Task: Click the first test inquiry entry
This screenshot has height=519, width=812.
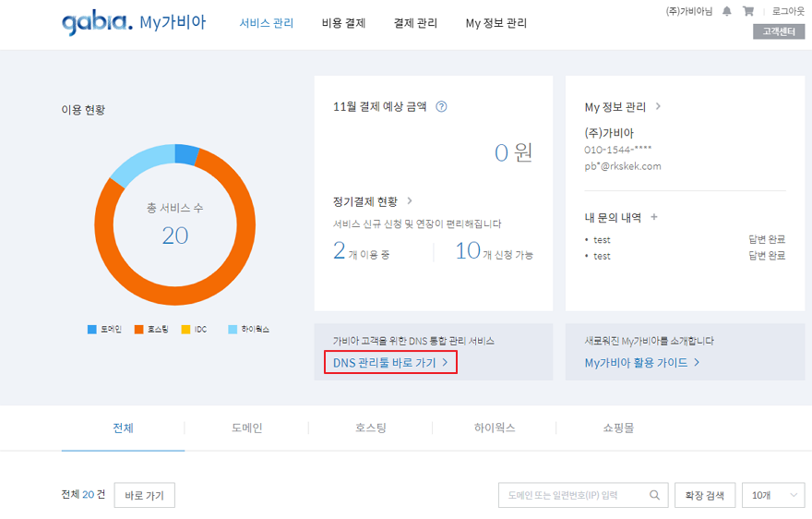Action: tap(602, 239)
